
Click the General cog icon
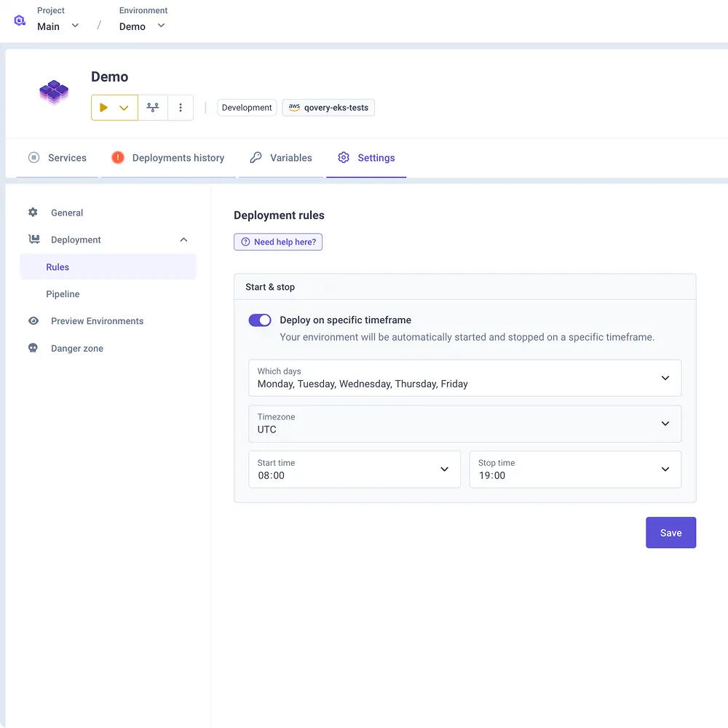(33, 213)
